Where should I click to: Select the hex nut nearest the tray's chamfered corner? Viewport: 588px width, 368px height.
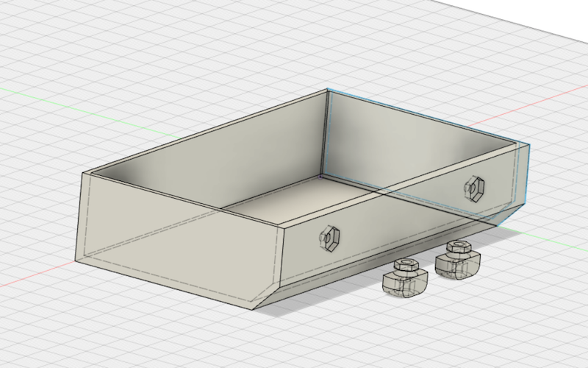(x=329, y=238)
